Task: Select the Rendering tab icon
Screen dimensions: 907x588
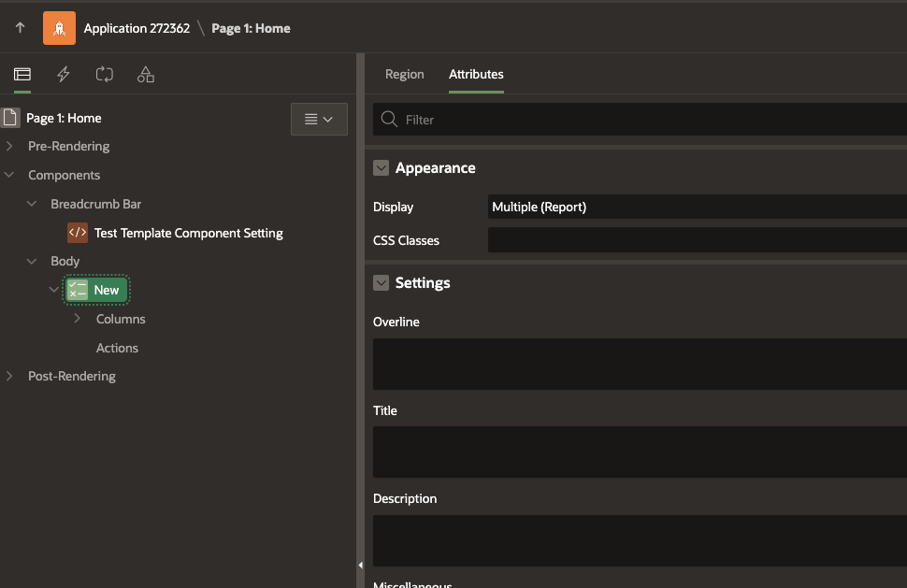Action: click(22, 74)
